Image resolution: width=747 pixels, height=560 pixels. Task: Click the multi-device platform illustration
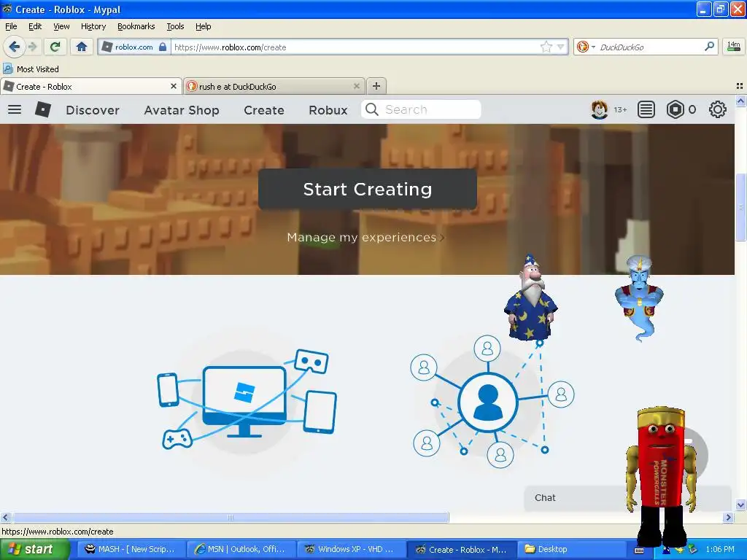(x=247, y=399)
